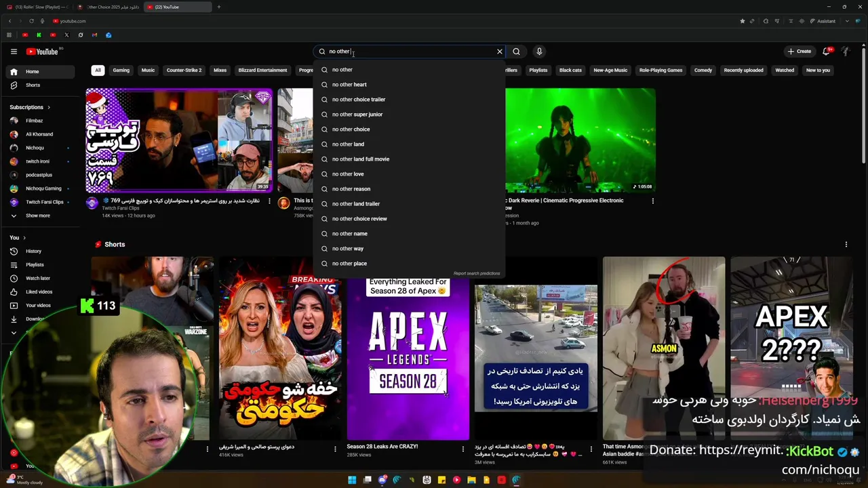Open the Shorts shelf options menu
This screenshot has width=868, height=488.
click(846, 245)
